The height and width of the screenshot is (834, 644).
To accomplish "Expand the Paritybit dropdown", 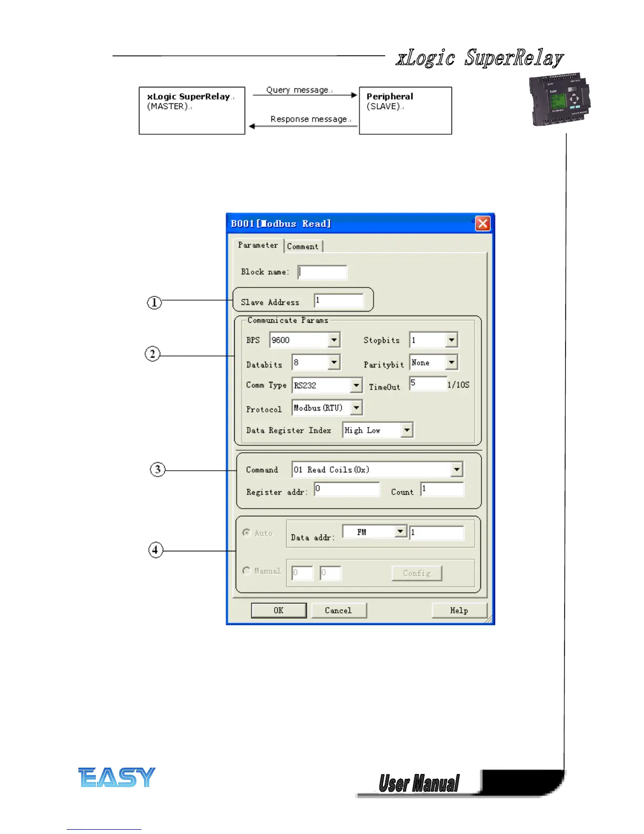I will (451, 362).
